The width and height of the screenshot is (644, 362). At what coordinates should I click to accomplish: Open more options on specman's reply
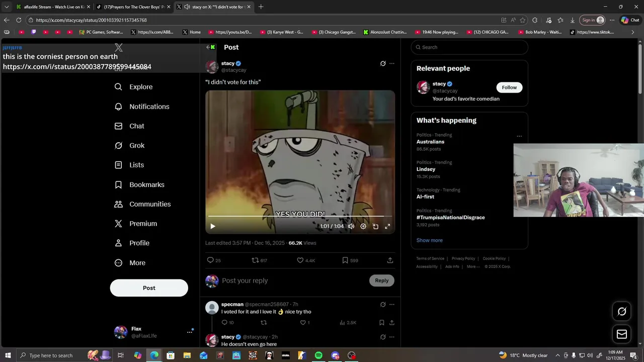[392, 305]
